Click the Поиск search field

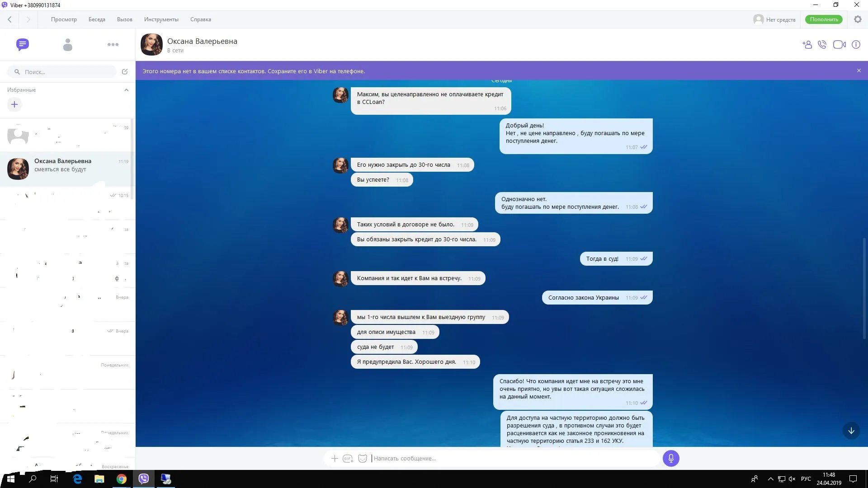63,72
